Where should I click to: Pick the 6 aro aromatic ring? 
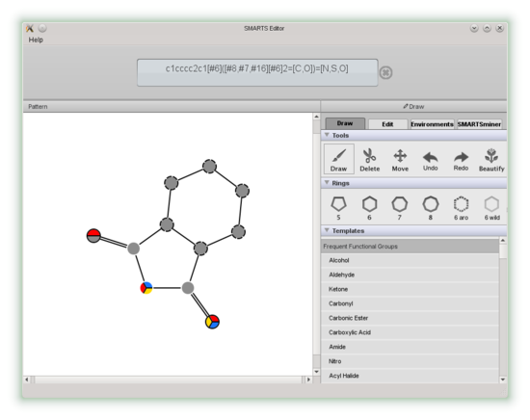pos(461,207)
